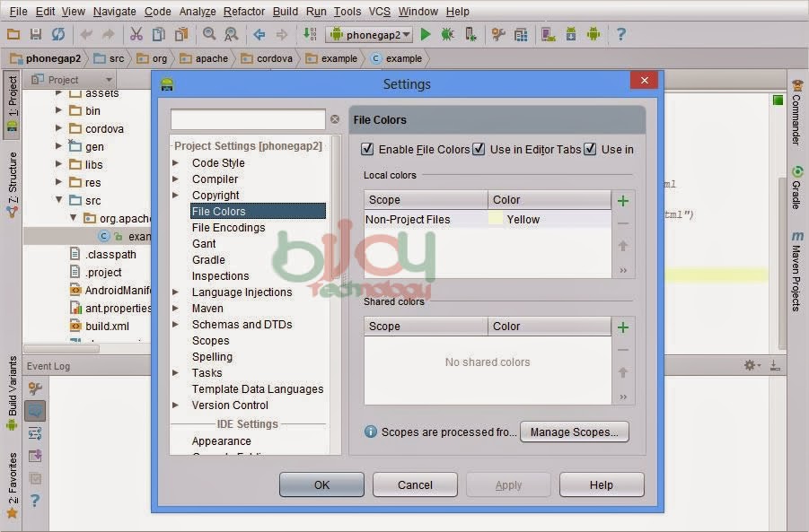
Task: Click the Help question mark toolbar icon
Action: click(621, 34)
